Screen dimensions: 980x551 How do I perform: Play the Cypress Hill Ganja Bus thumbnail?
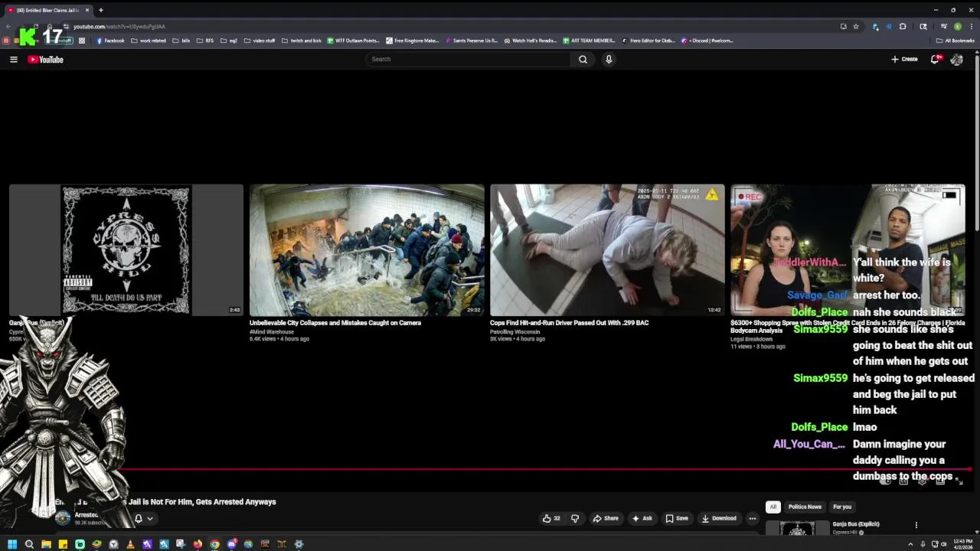pyautogui.click(x=126, y=249)
